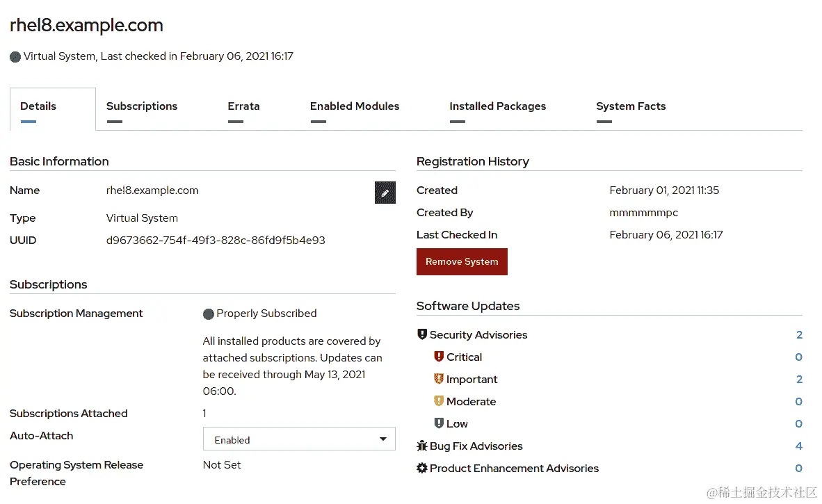The width and height of the screenshot is (822, 504).
Task: Select the System Facts tab
Action: (631, 106)
